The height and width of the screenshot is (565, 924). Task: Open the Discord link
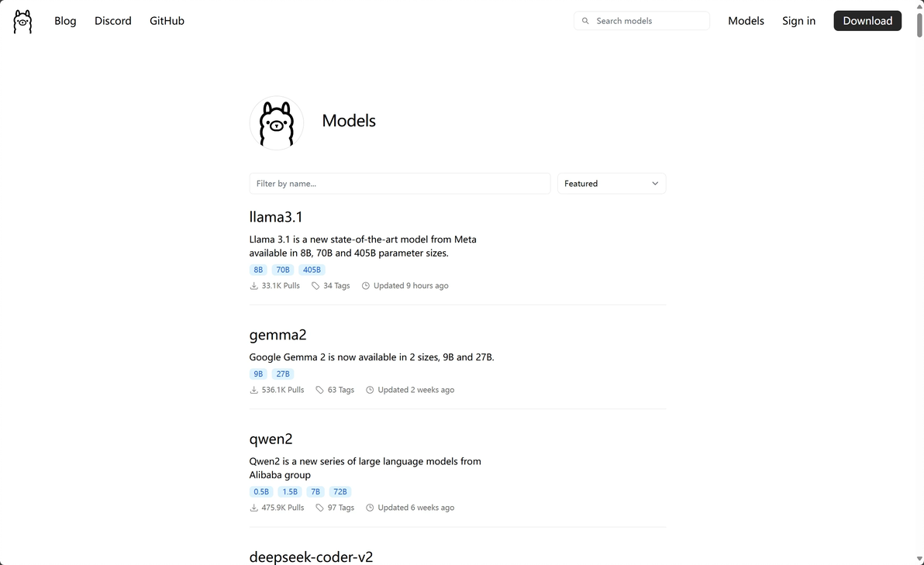tap(113, 21)
